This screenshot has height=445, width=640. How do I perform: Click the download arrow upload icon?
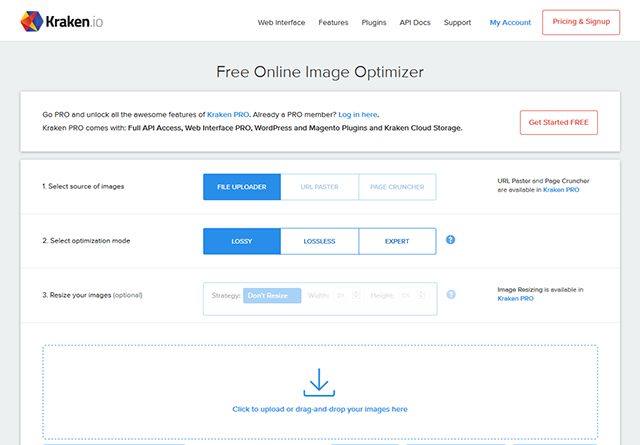[x=319, y=382]
